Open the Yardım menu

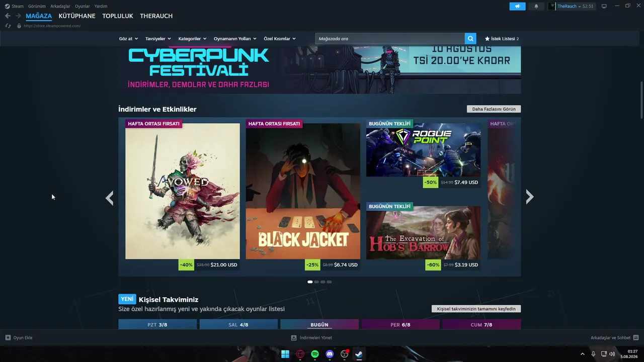click(101, 6)
